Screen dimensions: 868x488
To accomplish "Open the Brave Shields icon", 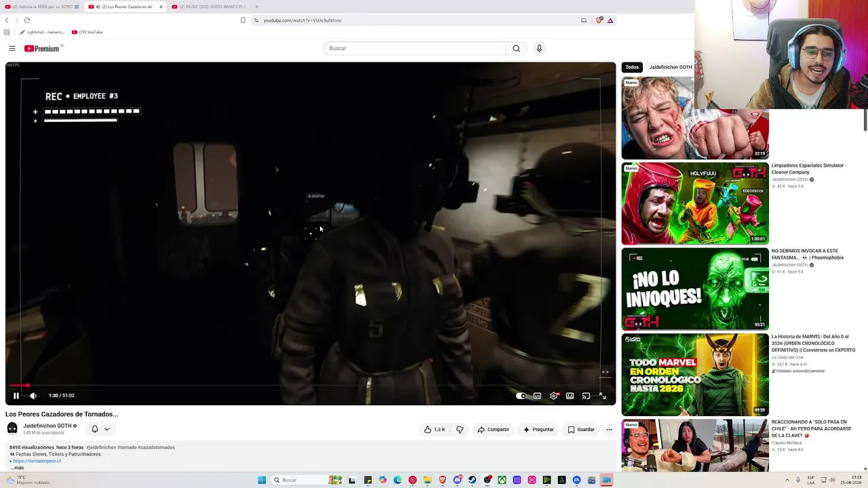I will (599, 20).
